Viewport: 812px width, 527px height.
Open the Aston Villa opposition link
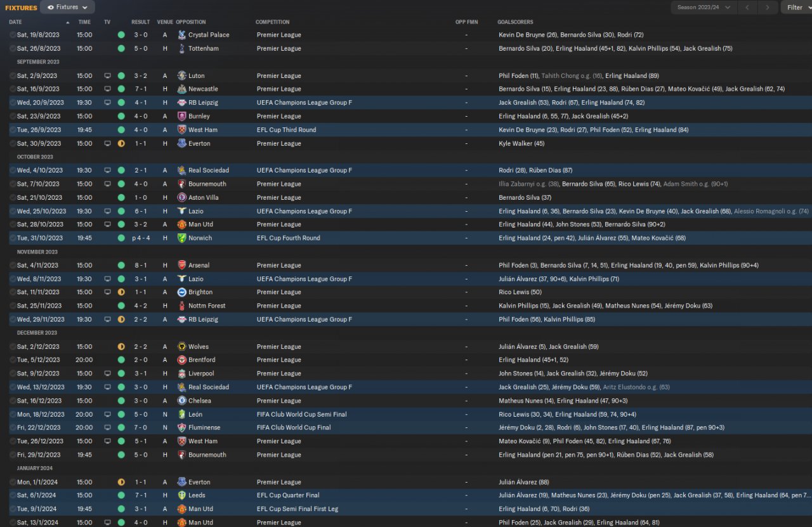coord(204,197)
